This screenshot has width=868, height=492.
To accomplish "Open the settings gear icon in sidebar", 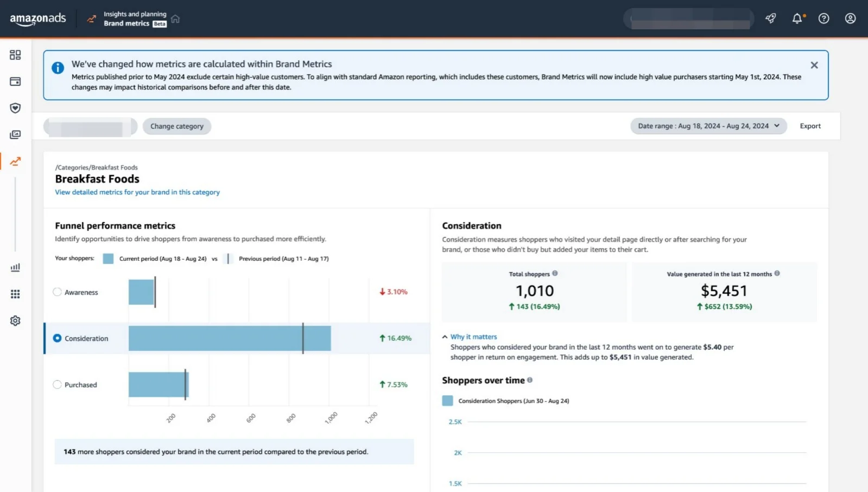I will click(x=15, y=320).
